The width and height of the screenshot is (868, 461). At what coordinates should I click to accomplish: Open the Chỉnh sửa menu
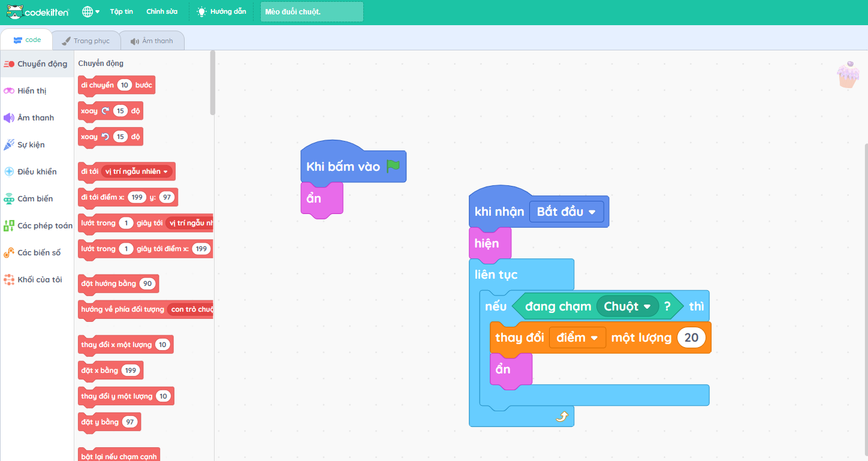tap(161, 12)
